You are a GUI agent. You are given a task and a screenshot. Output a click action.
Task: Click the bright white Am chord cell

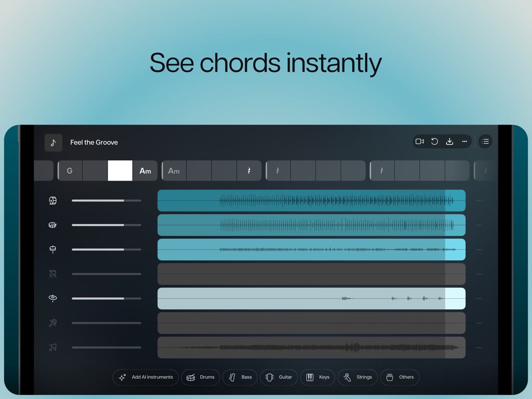pyautogui.click(x=145, y=171)
